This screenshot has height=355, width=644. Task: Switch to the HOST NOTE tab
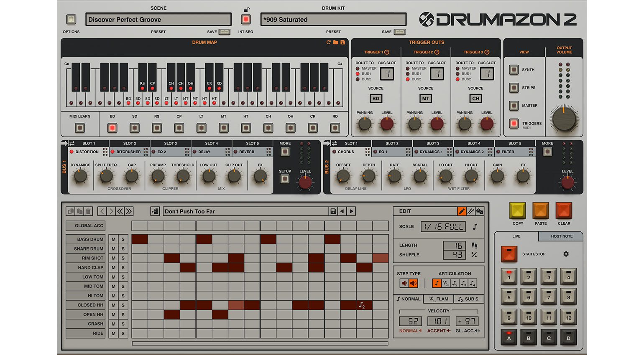point(561,236)
